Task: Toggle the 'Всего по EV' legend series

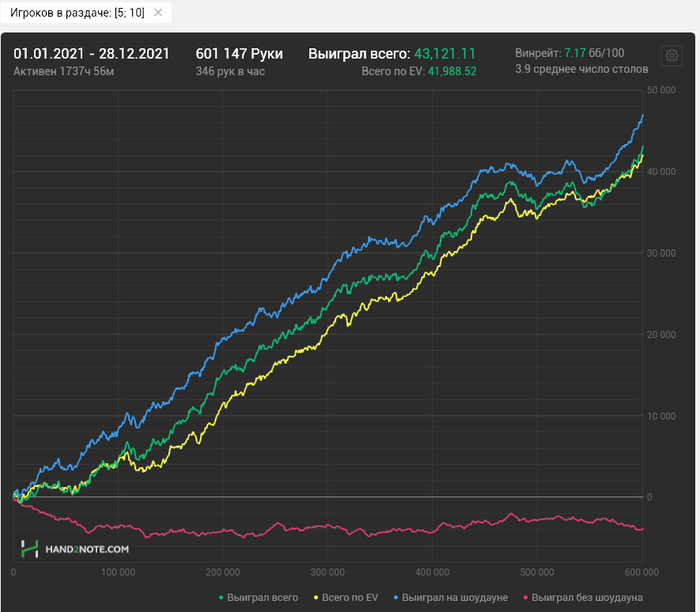Action: pos(346,597)
